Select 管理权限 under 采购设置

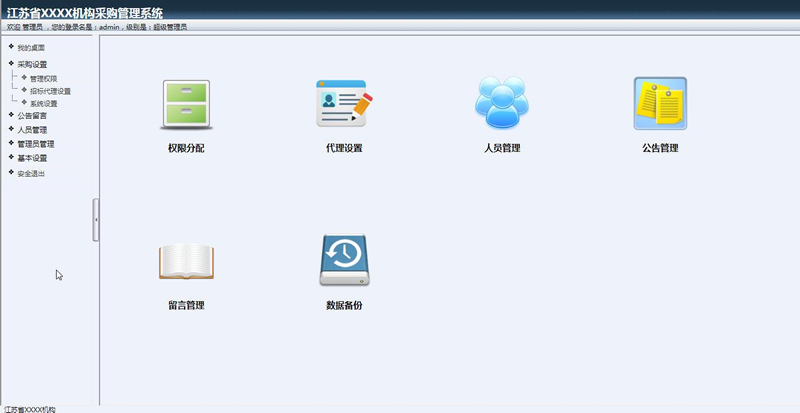click(x=44, y=78)
